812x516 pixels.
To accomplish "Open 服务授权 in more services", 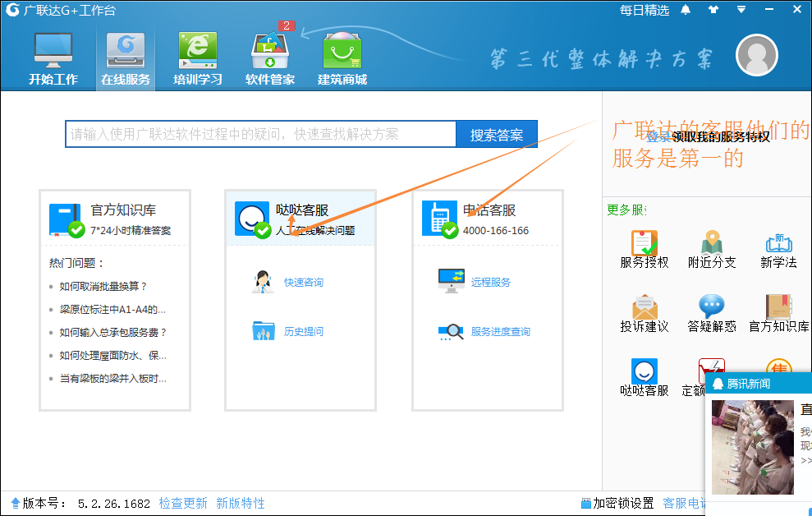I will point(645,250).
